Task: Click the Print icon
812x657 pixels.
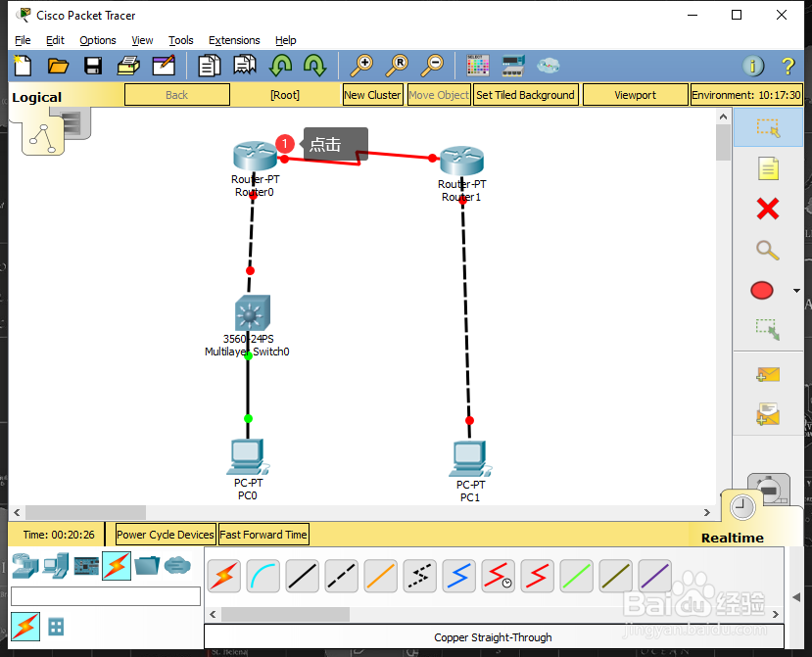Action: pos(128,66)
